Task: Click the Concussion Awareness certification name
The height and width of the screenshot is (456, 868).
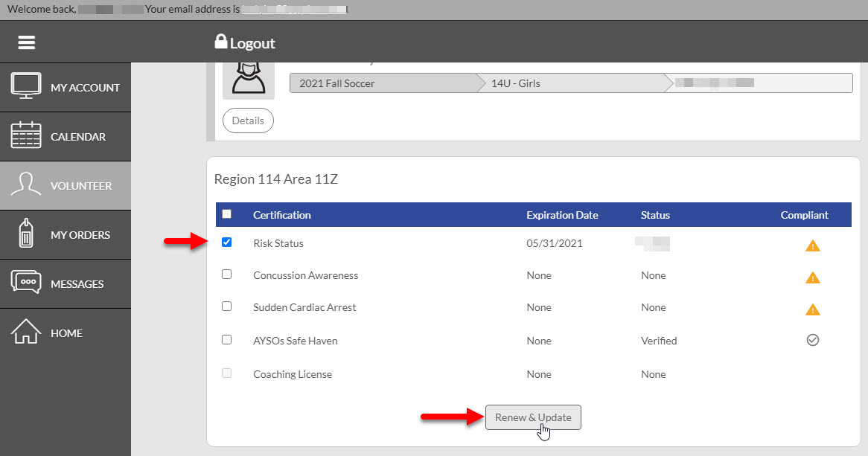Action: (x=305, y=275)
